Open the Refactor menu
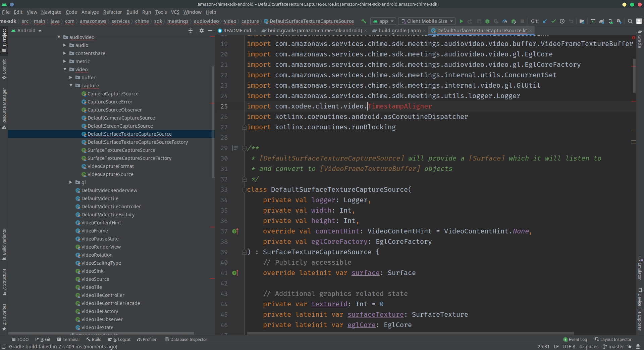The width and height of the screenshot is (644, 350). [112, 12]
